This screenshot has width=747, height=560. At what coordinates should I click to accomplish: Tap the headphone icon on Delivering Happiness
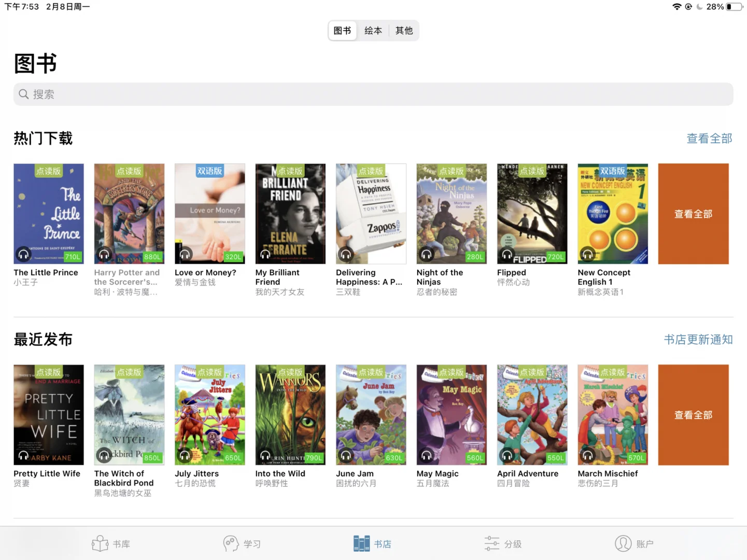tap(346, 254)
